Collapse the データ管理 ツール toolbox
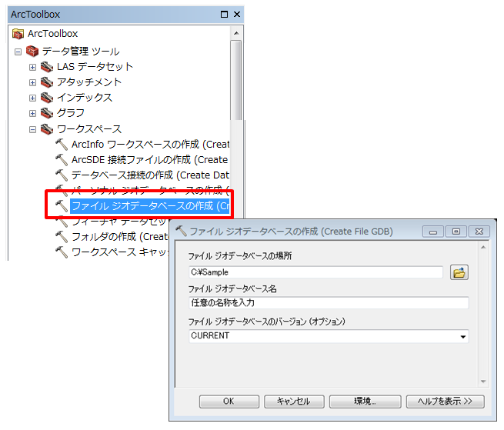The image size is (504, 430). pos(18,52)
